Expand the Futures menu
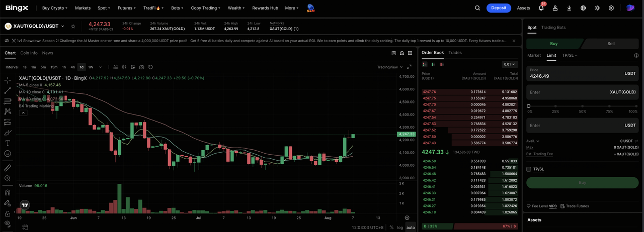 coord(128,8)
